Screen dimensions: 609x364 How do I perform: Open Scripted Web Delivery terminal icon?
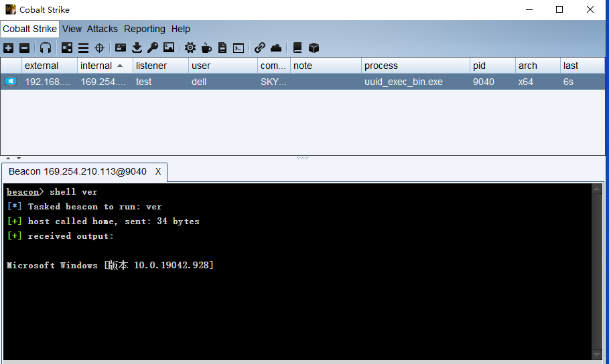tap(239, 48)
